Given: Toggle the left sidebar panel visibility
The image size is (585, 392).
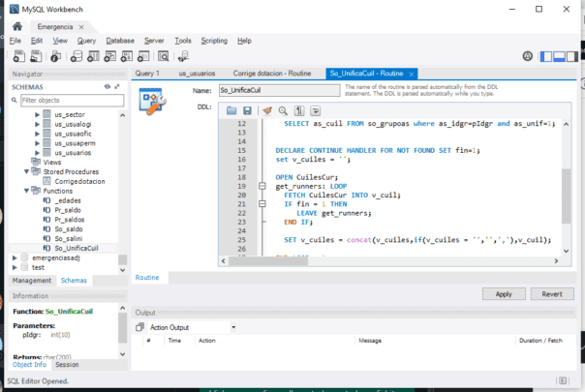Looking at the screenshot, I should tap(546, 57).
